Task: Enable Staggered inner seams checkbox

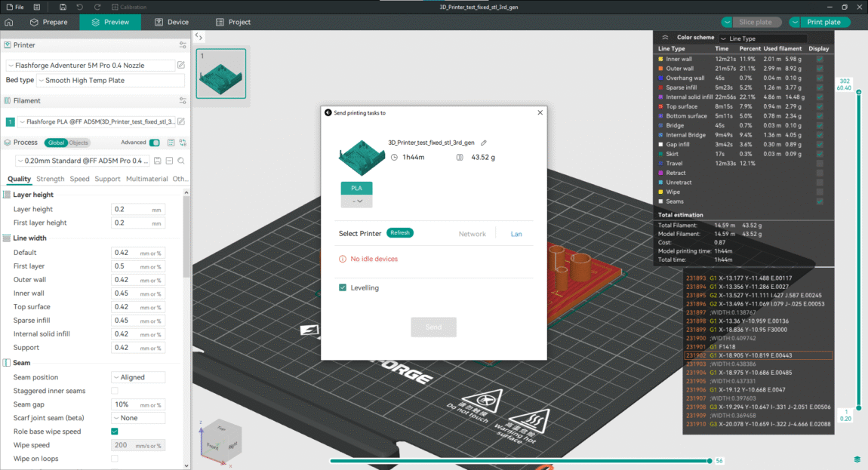Action: pyautogui.click(x=115, y=391)
